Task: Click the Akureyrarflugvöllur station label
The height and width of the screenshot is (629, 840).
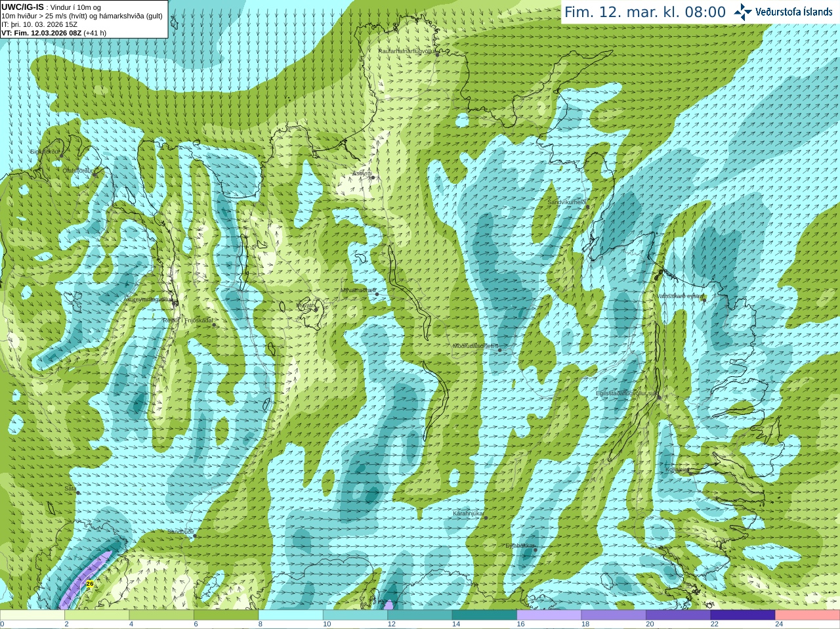Action: click(148, 299)
